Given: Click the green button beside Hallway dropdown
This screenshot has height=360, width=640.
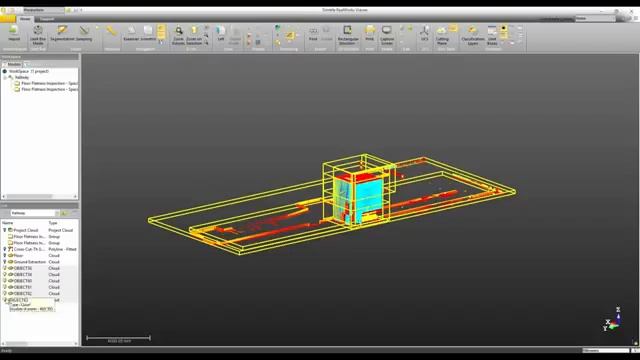Looking at the screenshot, I should click(x=64, y=213).
